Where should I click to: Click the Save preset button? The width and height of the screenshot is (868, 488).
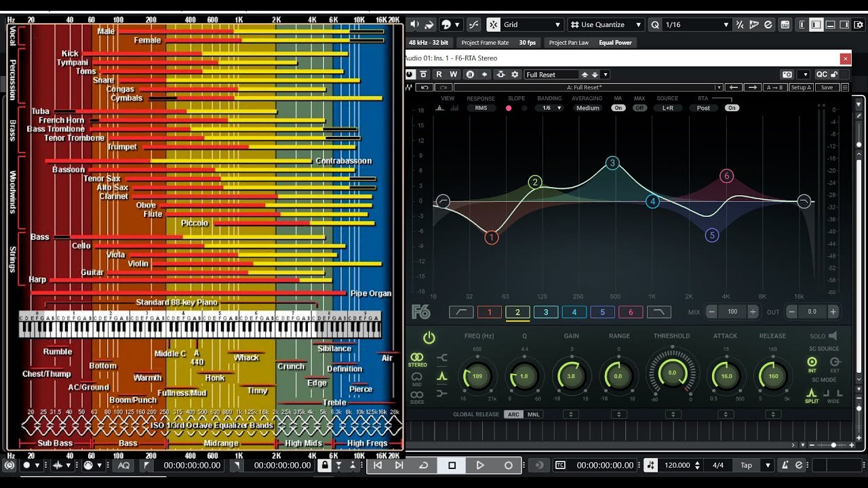pos(826,87)
